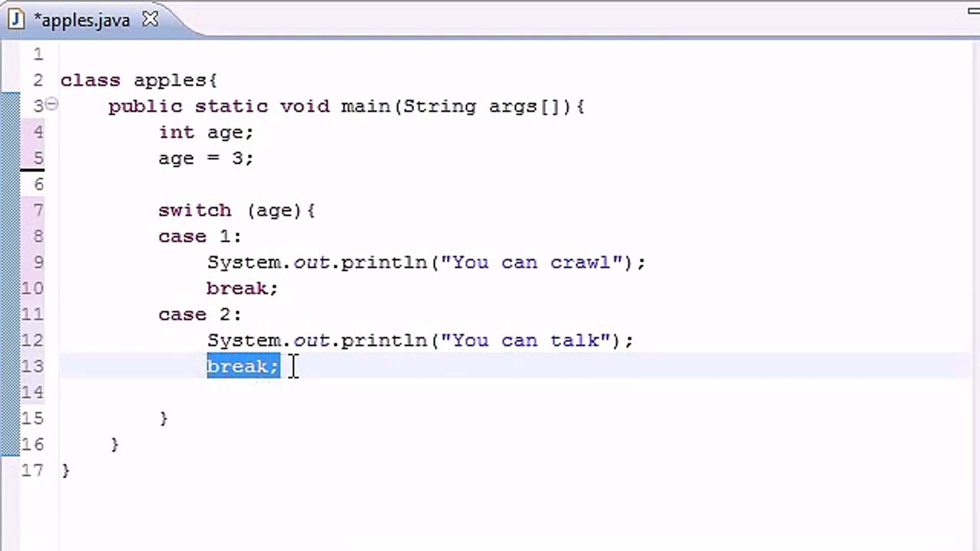Click the case 1: label on line 8
The height and width of the screenshot is (551, 980).
(199, 236)
